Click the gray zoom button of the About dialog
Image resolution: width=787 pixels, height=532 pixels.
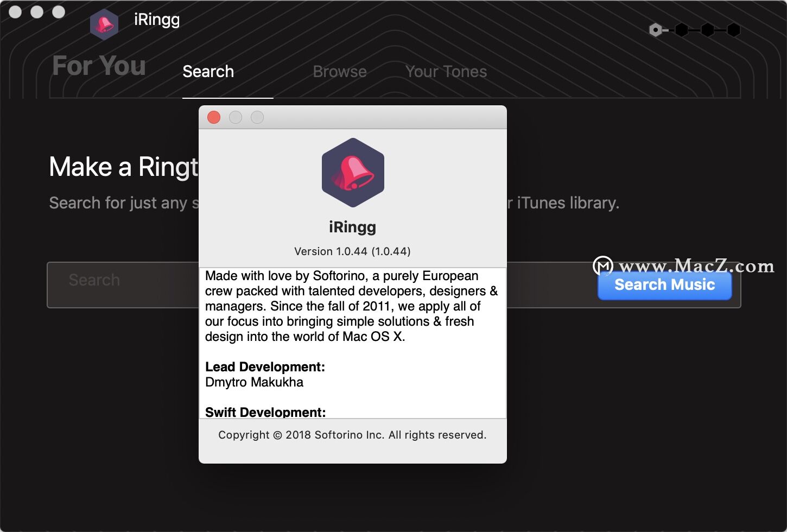point(257,117)
